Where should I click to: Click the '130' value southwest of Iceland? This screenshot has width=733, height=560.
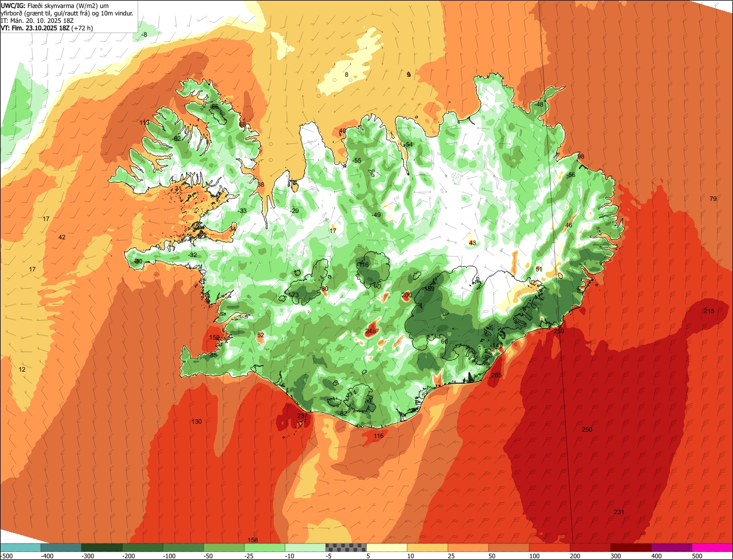pyautogui.click(x=196, y=421)
